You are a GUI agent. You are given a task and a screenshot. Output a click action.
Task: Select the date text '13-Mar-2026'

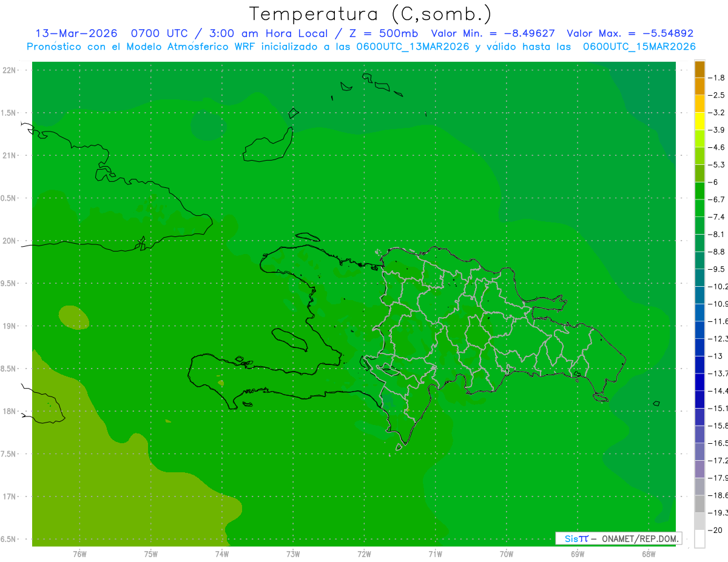tap(76, 34)
